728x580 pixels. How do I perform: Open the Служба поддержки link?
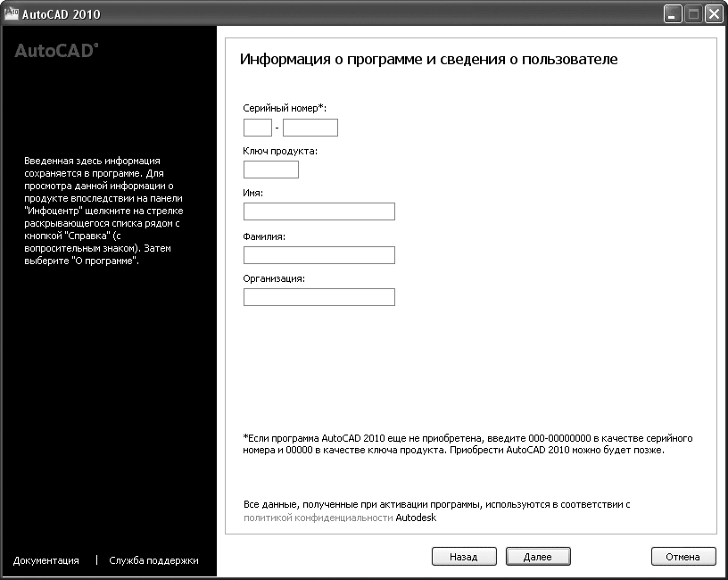click(x=153, y=560)
